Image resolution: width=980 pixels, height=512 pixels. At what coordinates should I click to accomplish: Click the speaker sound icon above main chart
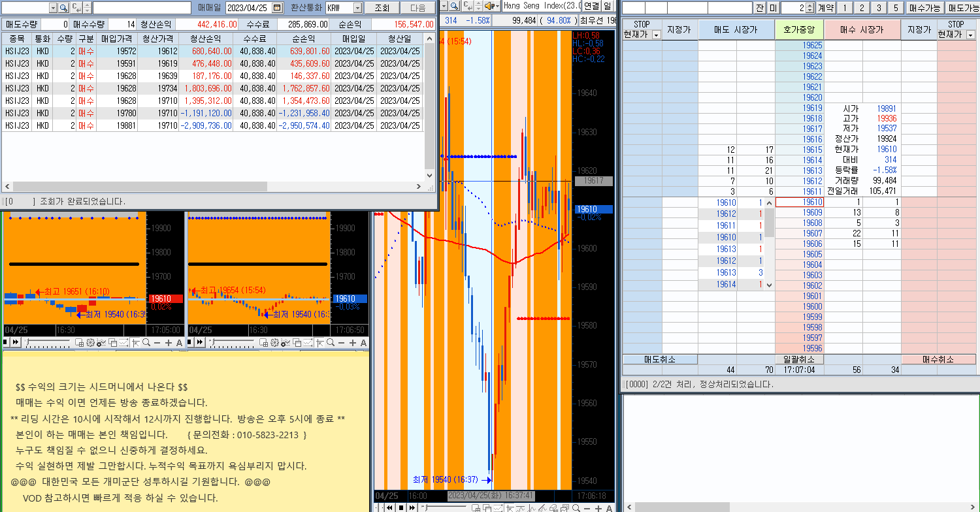coord(487,6)
